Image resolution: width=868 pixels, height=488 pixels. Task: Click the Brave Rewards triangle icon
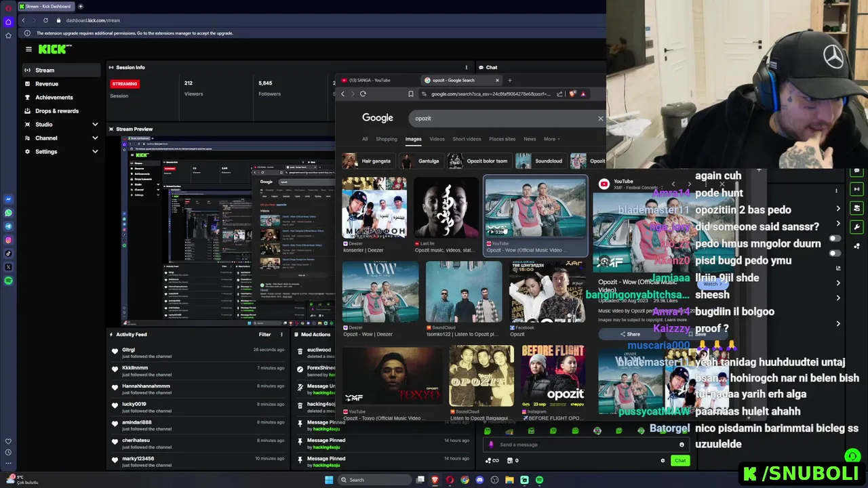[583, 94]
